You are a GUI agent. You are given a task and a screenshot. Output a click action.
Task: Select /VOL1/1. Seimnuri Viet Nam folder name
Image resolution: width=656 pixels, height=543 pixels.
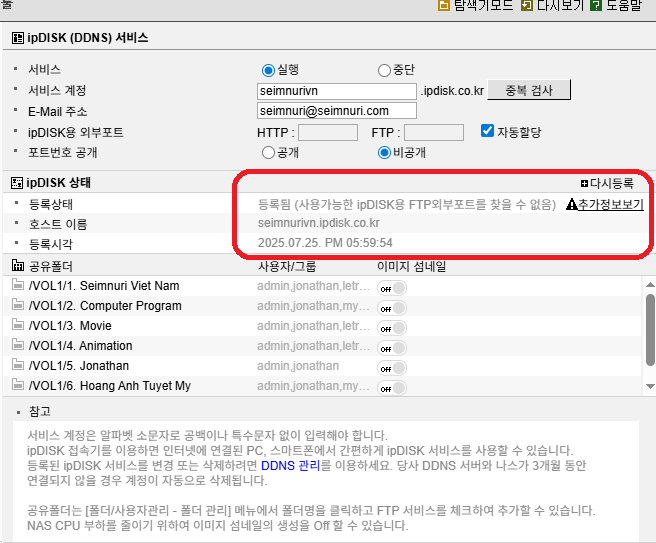pos(104,286)
